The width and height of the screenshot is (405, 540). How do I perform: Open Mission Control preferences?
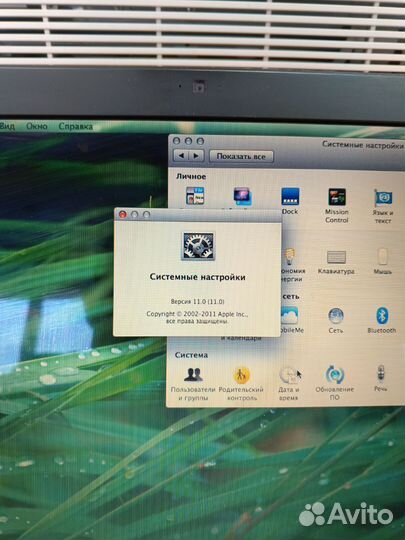[x=337, y=197]
